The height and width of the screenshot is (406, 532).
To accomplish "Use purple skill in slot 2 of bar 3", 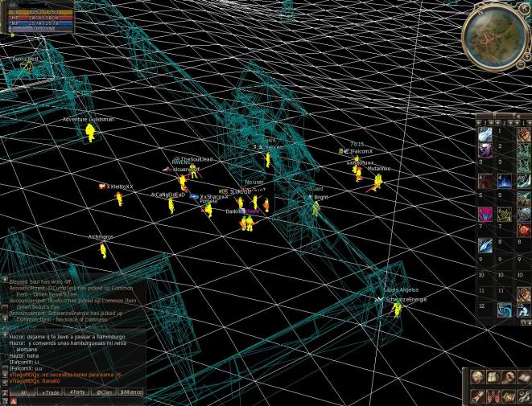I will (485, 150).
